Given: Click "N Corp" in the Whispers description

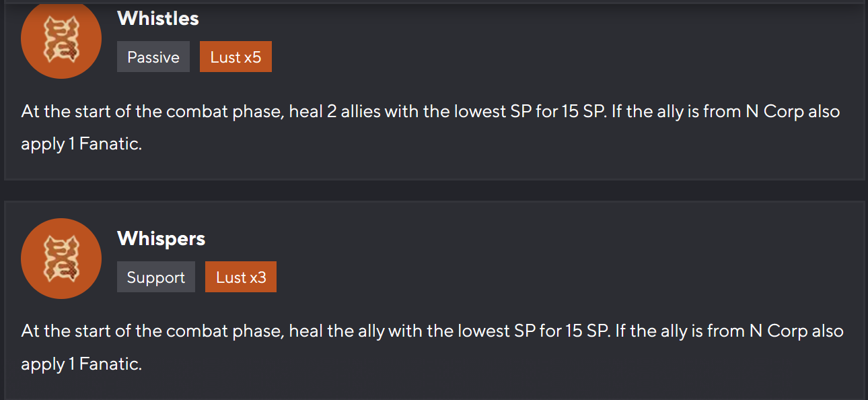Looking at the screenshot, I should (x=779, y=331).
